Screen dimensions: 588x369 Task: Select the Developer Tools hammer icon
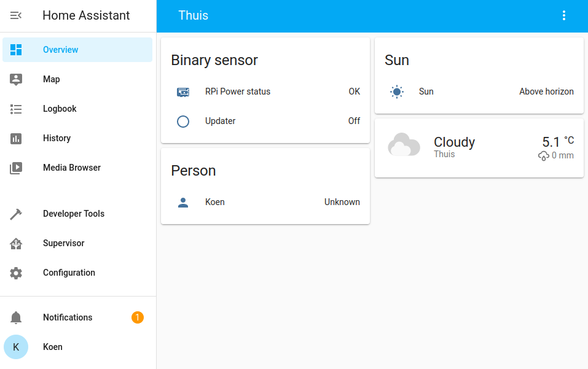pyautogui.click(x=16, y=214)
